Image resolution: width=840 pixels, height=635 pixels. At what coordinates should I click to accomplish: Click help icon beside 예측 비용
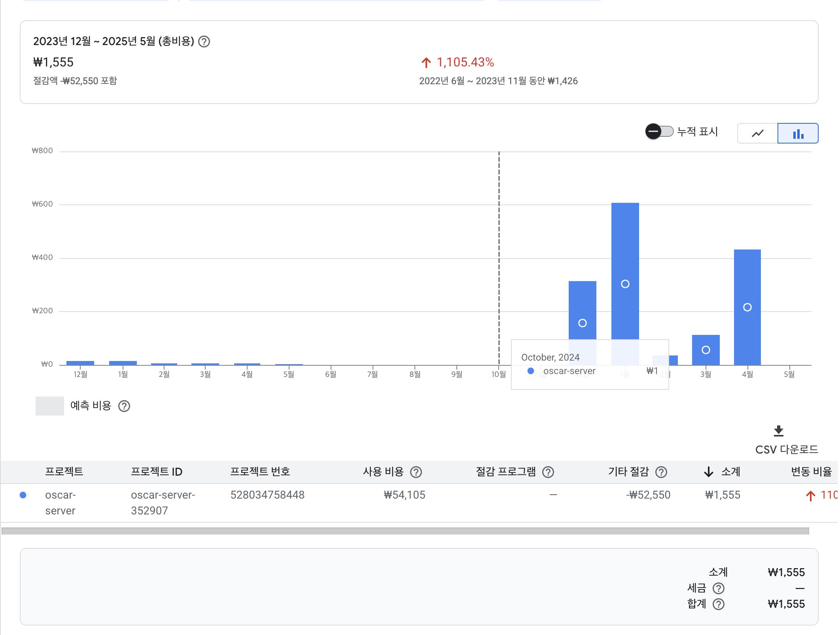pos(124,406)
